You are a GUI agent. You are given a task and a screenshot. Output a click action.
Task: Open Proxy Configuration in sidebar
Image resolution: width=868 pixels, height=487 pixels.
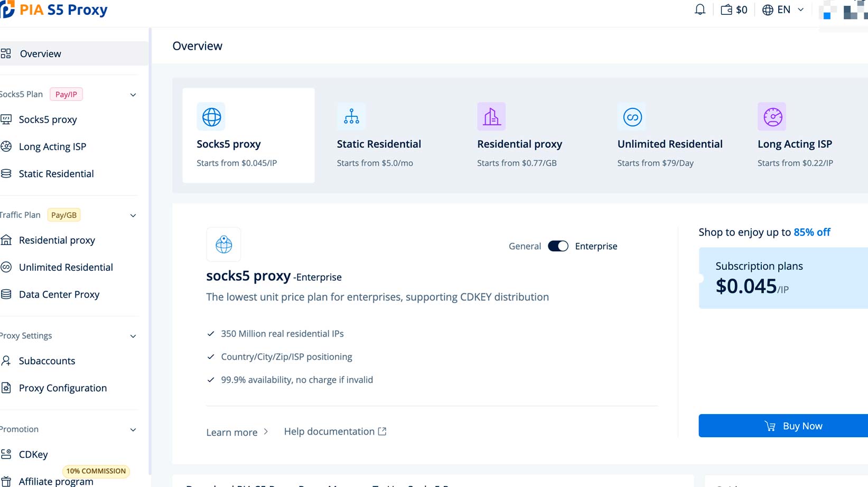[62, 388]
